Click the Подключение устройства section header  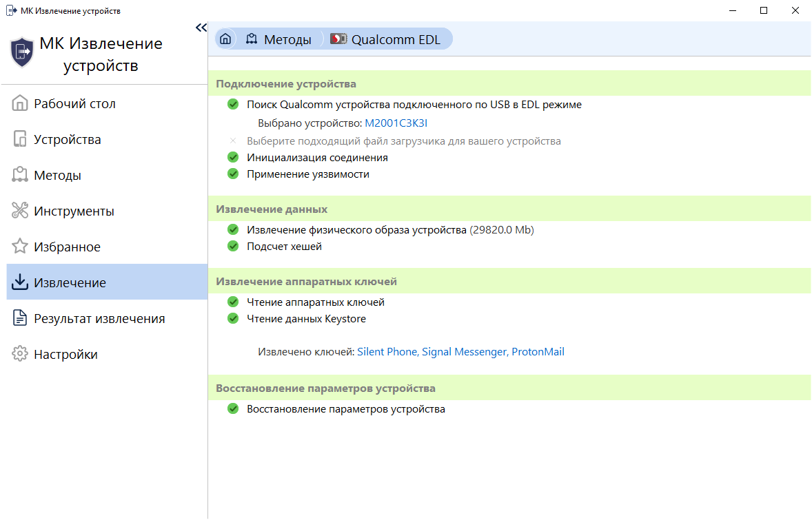click(x=509, y=83)
